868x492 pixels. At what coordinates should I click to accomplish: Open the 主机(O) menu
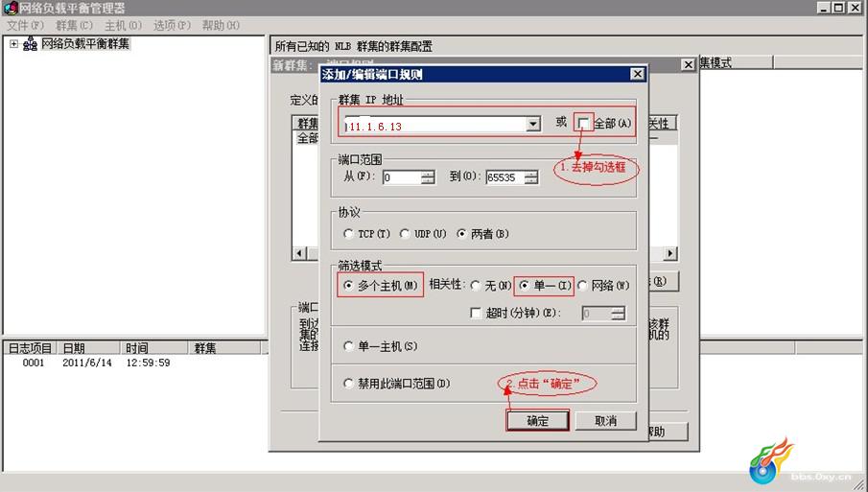click(123, 26)
